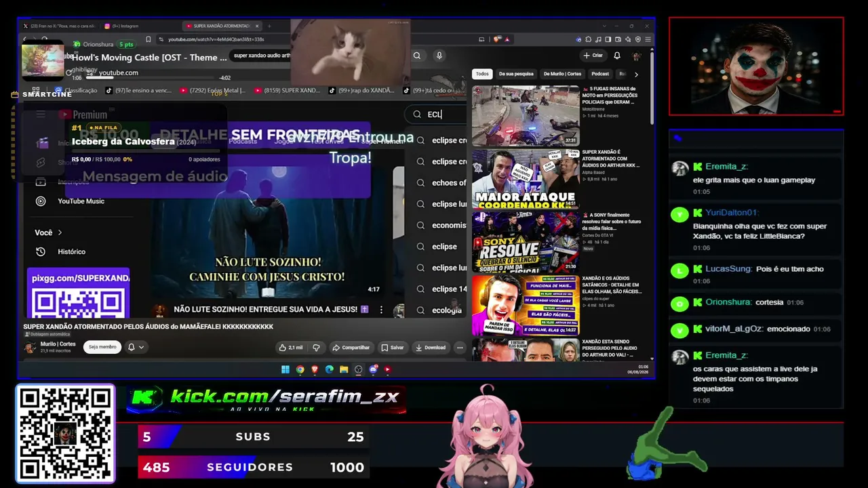
Task: Click the Compartilhar share button
Action: coord(351,348)
